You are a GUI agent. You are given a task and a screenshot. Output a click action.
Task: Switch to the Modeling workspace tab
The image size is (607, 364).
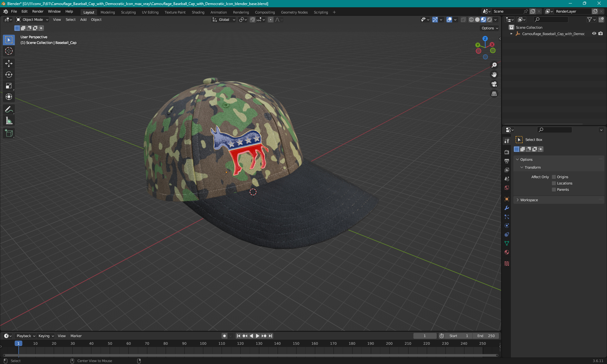(107, 12)
